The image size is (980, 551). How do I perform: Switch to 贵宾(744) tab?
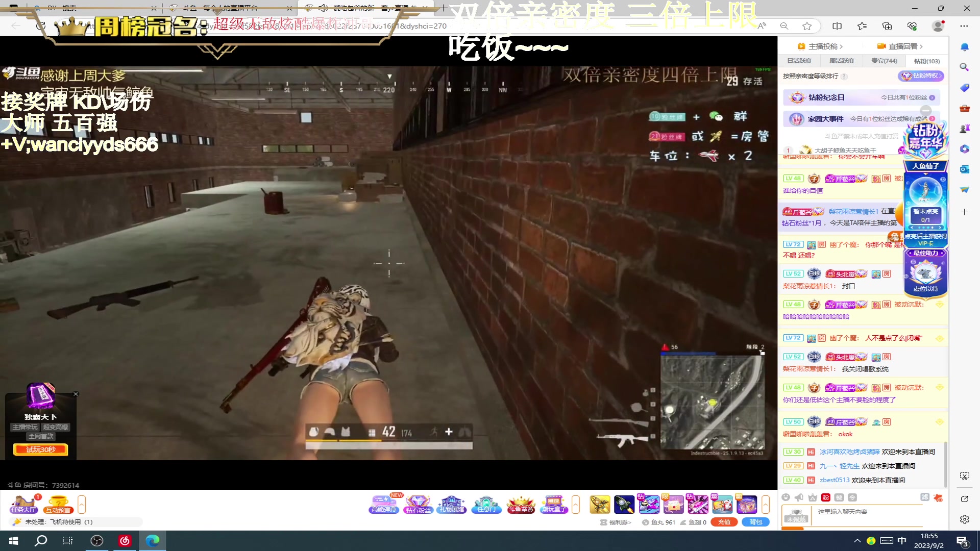coord(884,61)
